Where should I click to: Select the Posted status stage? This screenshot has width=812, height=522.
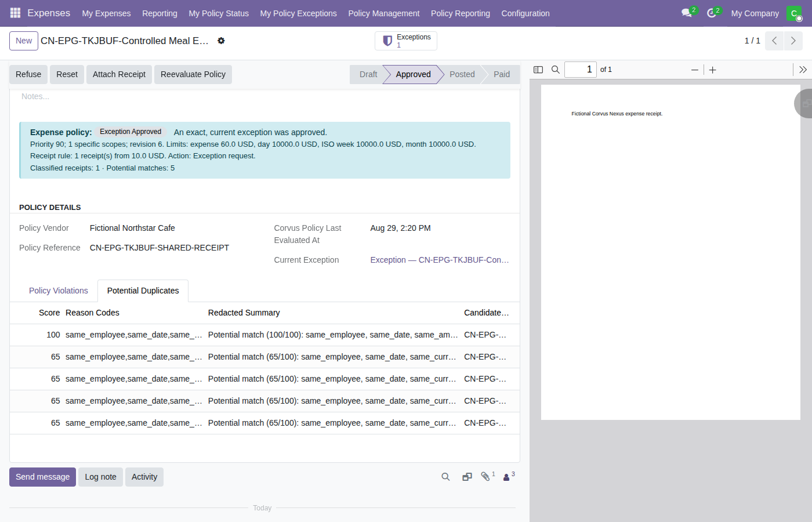click(x=462, y=74)
